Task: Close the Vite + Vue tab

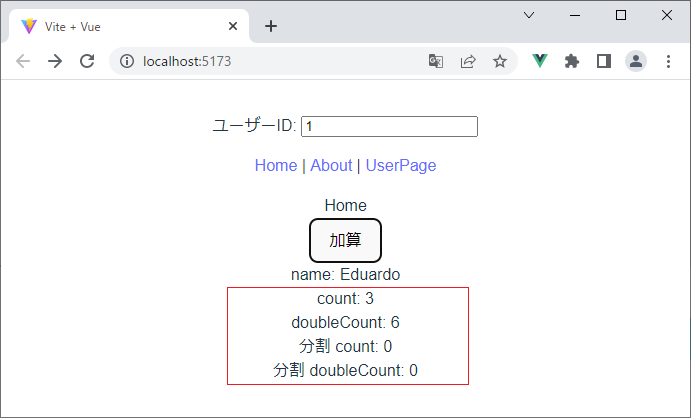Action: 233,26
